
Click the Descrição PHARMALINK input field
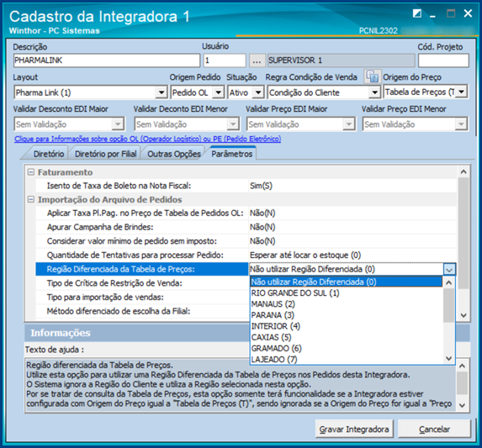click(107, 61)
